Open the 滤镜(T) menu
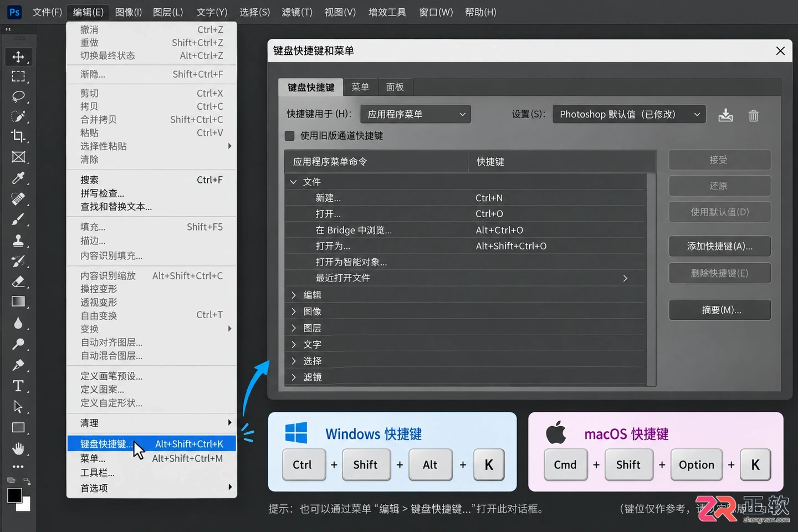The width and height of the screenshot is (798, 532). (297, 12)
